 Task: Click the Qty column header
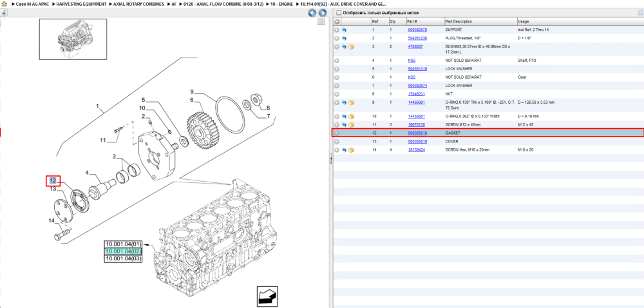[x=393, y=21]
